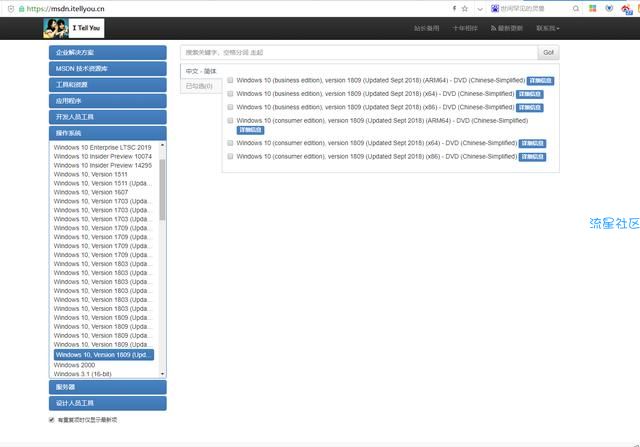Click the magnifier search icon in browser toolbar

(x=576, y=9)
